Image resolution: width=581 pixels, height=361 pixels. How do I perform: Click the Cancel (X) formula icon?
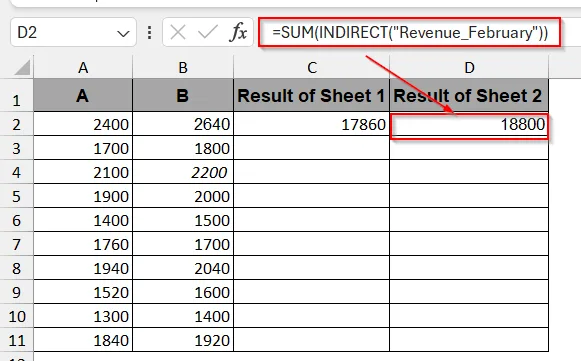pyautogui.click(x=178, y=32)
